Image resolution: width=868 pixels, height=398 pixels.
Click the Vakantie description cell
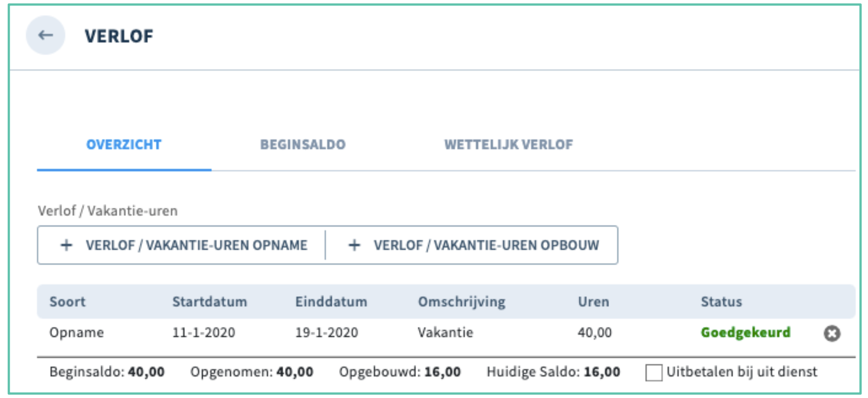pyautogui.click(x=445, y=333)
